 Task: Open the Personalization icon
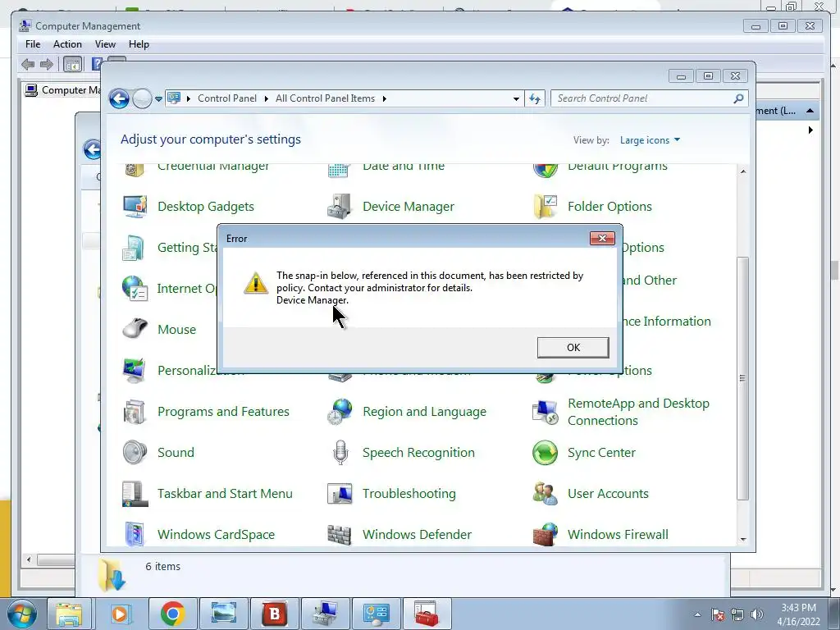[134, 370]
